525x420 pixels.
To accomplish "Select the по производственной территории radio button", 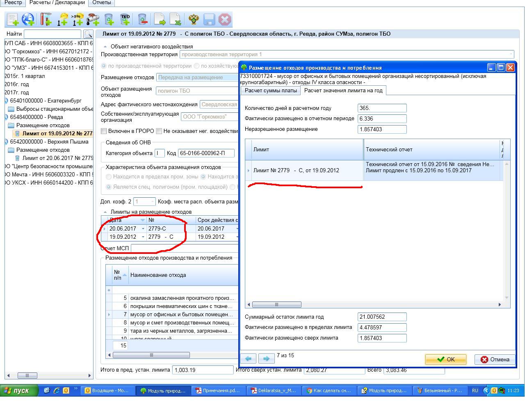I will (104, 66).
